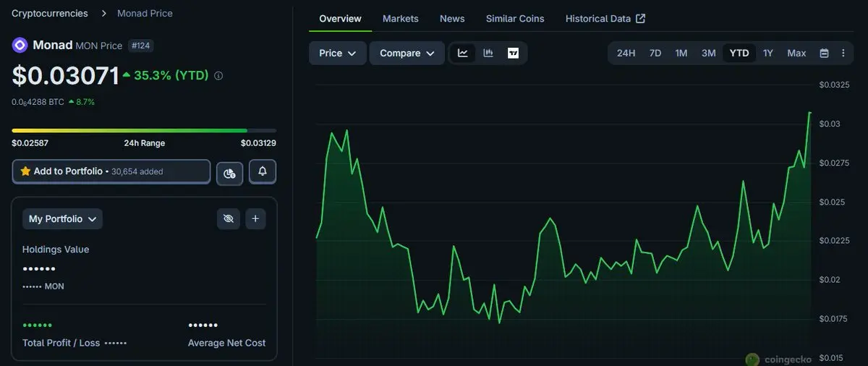868x366 pixels.
Task: Click the hidden MON holdings amount
Action: coord(43,286)
